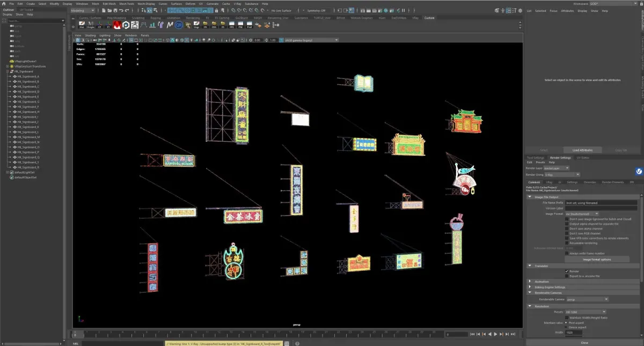The image size is (644, 346).
Task: Click the play forward button on timeline
Action: 495,334
